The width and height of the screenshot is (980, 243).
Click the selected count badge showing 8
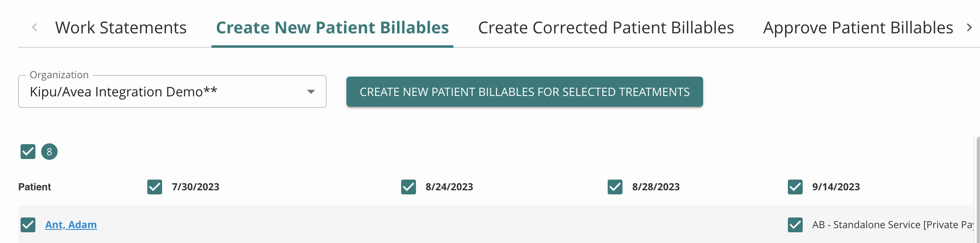(x=49, y=152)
